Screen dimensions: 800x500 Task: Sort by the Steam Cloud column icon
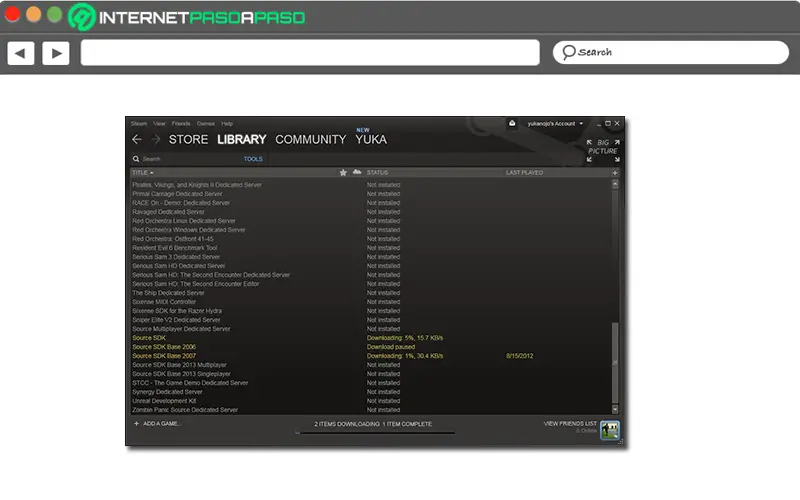357,172
